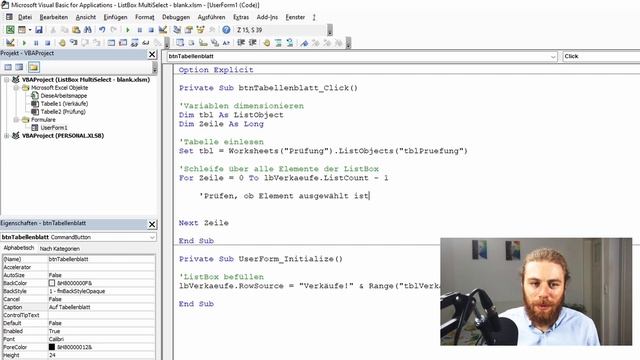The height and width of the screenshot is (360, 640).
Task: View Object button in Project panel
Action: click(19, 67)
